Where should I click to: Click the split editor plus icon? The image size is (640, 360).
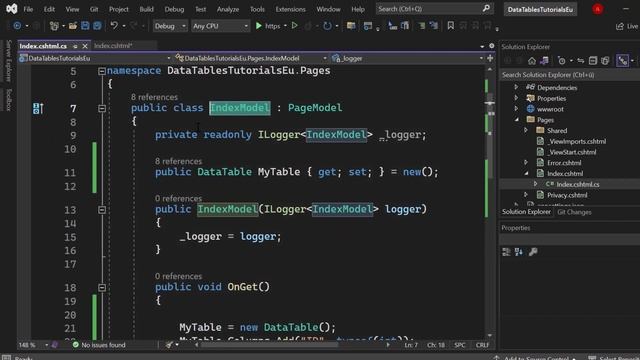coord(490,58)
